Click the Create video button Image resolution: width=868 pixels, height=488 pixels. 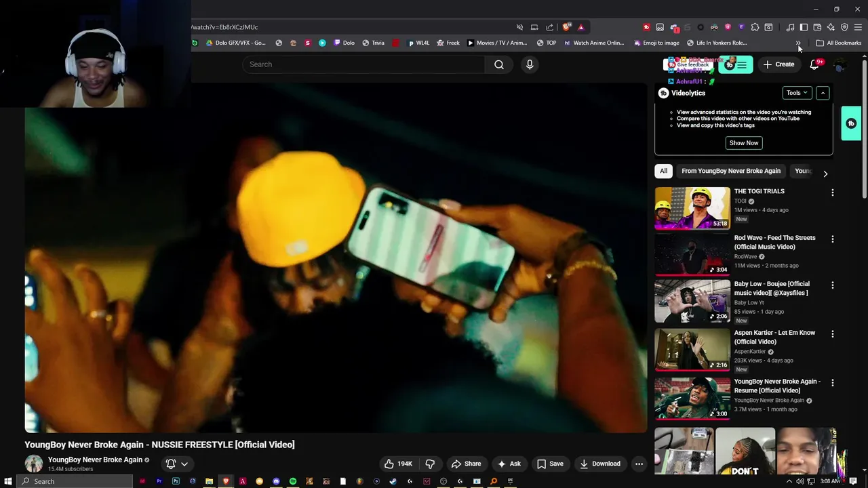tap(778, 64)
